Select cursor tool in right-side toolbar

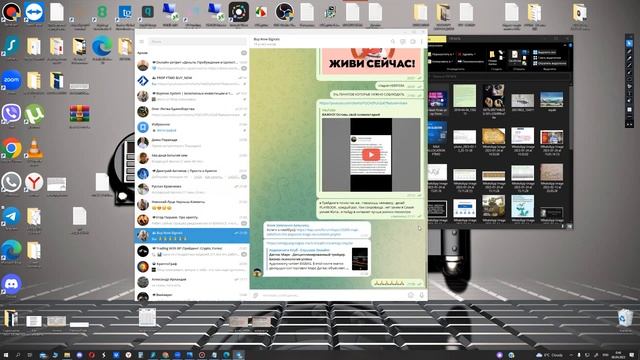(x=629, y=43)
